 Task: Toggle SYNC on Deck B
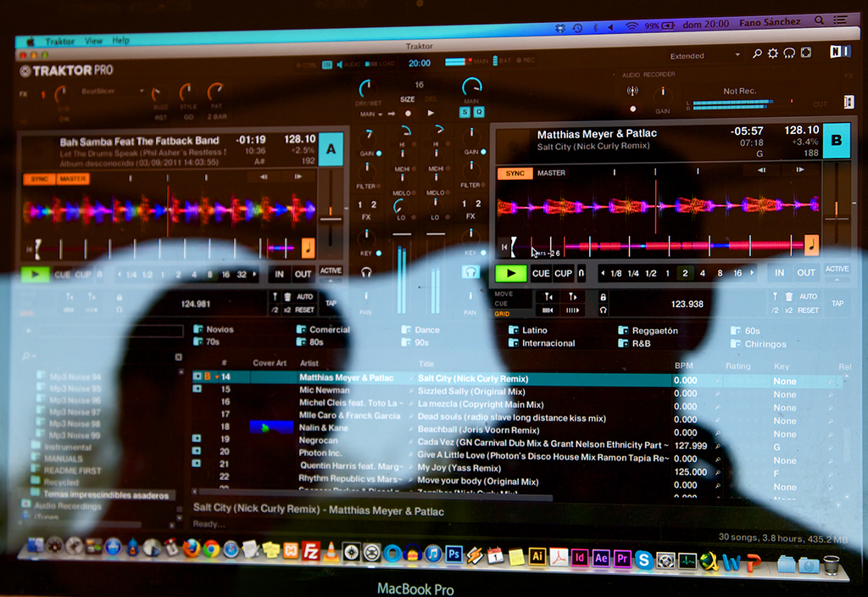pyautogui.click(x=515, y=173)
